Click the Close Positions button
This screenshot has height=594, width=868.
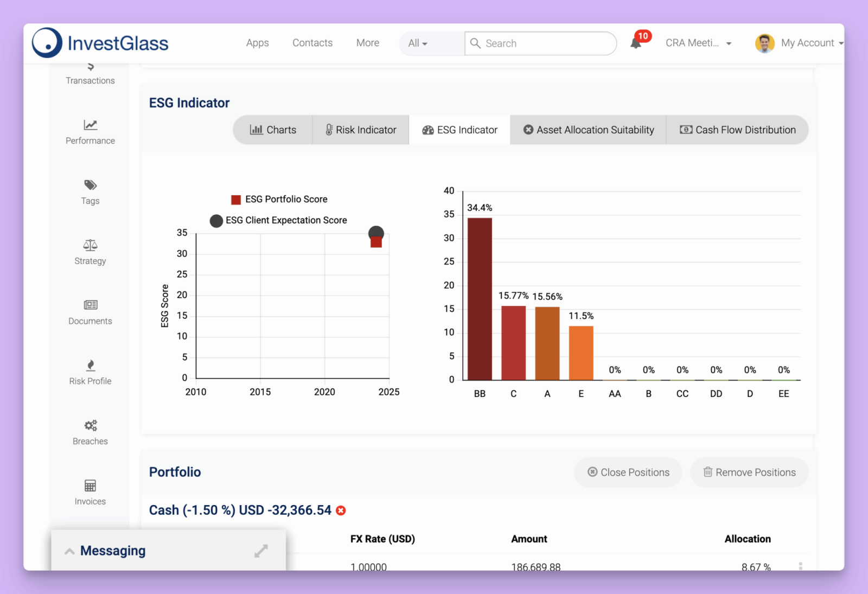(x=628, y=472)
